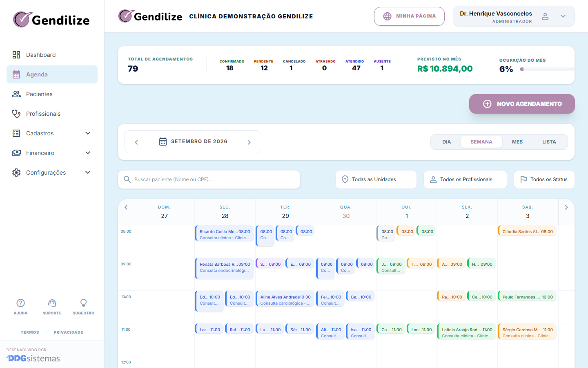Open the Setembro de 2026 month picker
588x368 pixels.
click(193, 142)
